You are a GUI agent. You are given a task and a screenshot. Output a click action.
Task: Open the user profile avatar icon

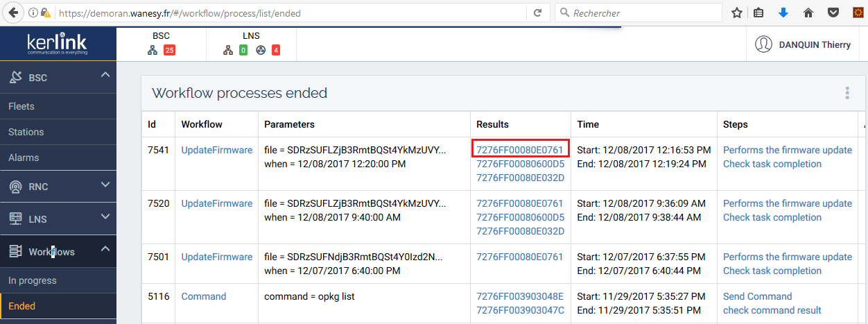[763, 44]
